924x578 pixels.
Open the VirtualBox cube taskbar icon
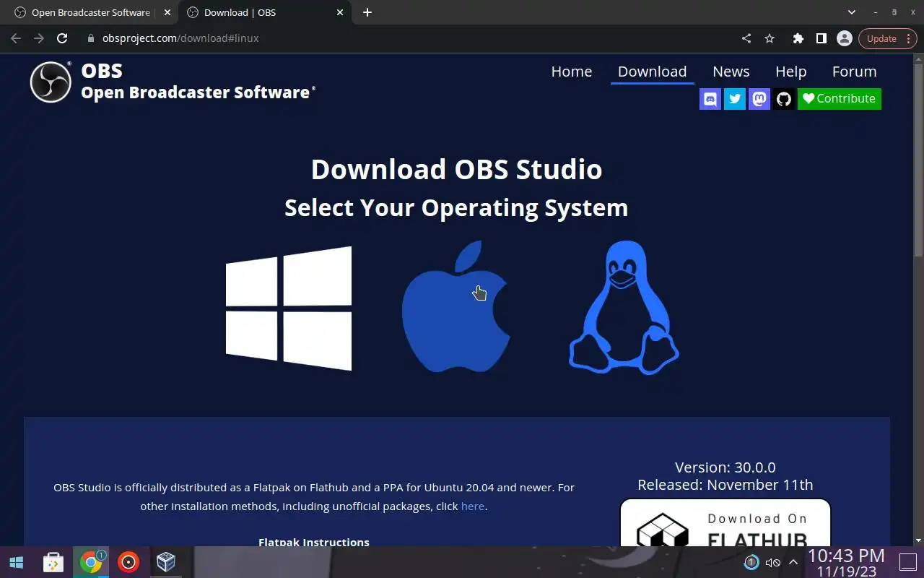tap(166, 562)
